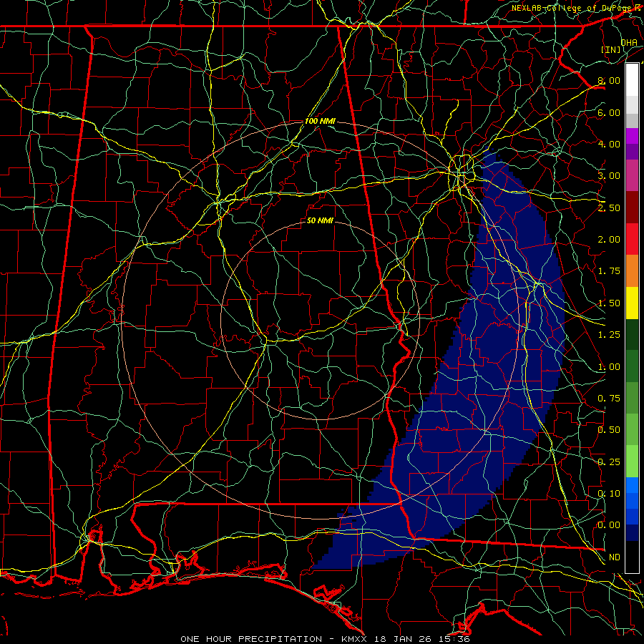Click the "1.00" legend value

point(609,367)
